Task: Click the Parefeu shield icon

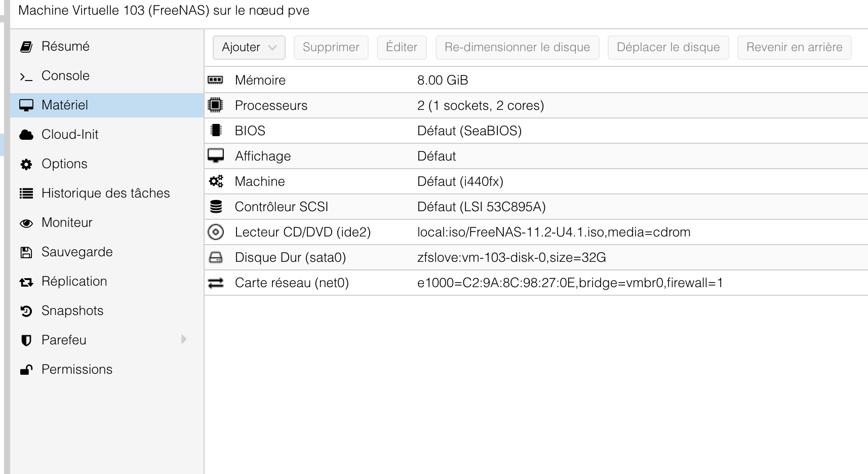Action: coord(26,340)
